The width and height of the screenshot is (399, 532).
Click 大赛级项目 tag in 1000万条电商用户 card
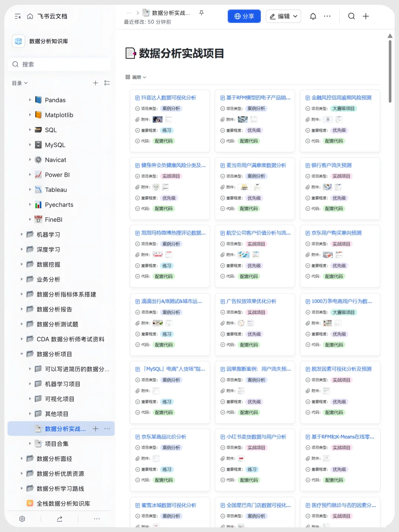click(x=344, y=312)
